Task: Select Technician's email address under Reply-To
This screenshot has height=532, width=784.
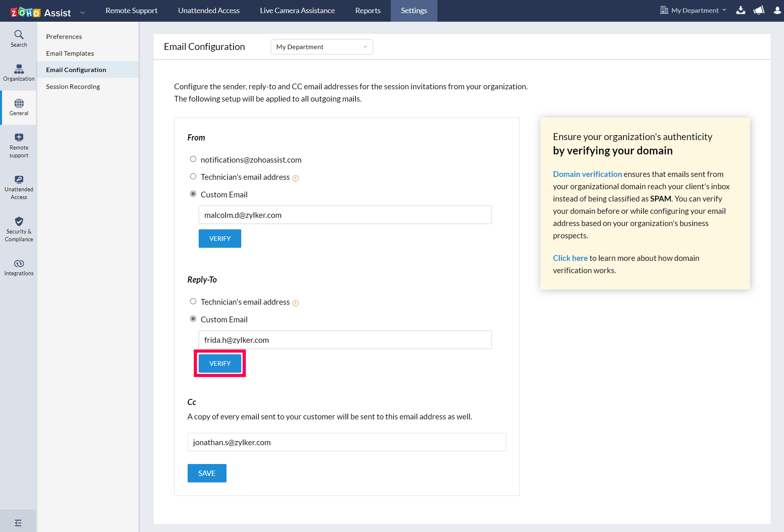Action: click(193, 301)
